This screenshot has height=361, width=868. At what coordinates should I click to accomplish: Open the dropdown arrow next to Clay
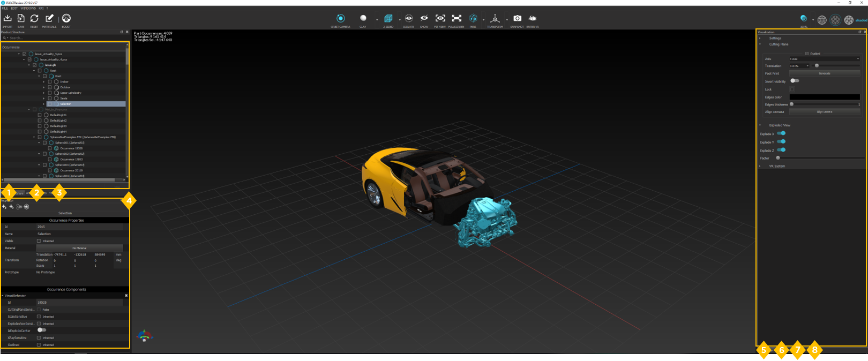pos(377,20)
